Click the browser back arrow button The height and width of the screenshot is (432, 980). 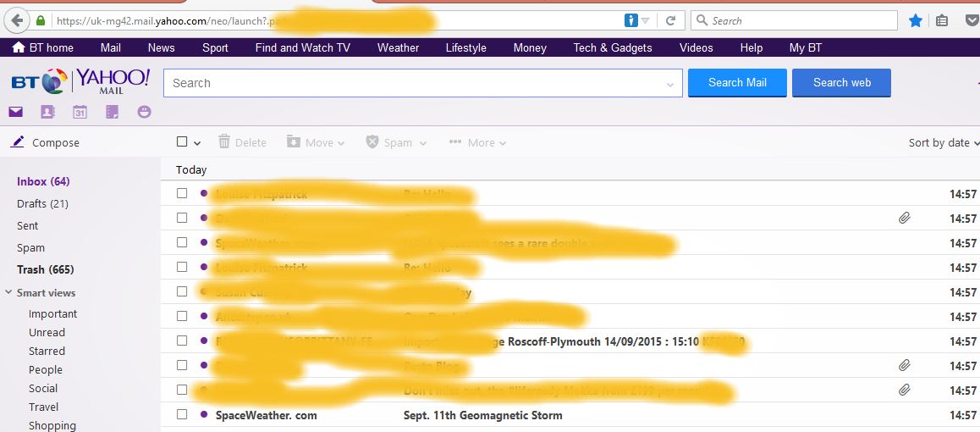16,20
